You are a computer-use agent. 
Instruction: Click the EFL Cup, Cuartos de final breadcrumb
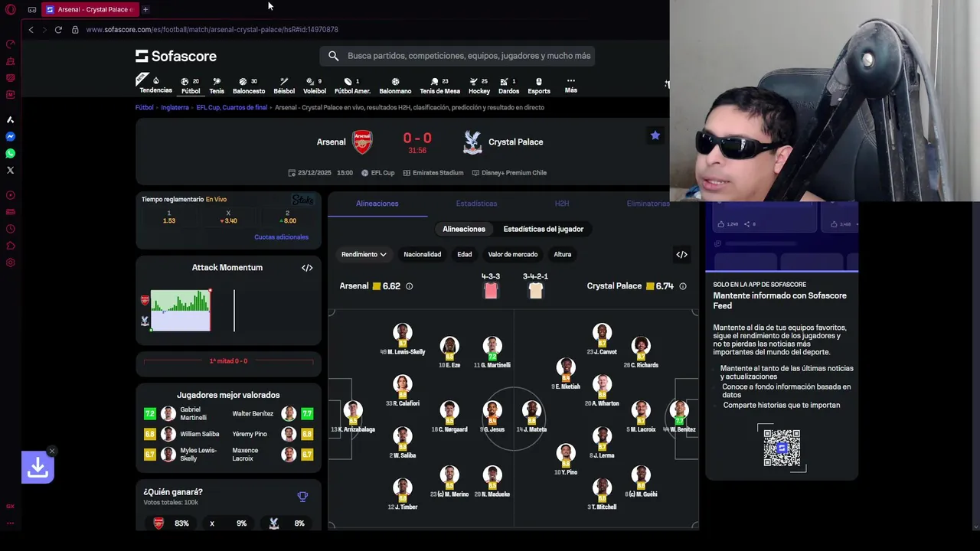click(x=232, y=108)
